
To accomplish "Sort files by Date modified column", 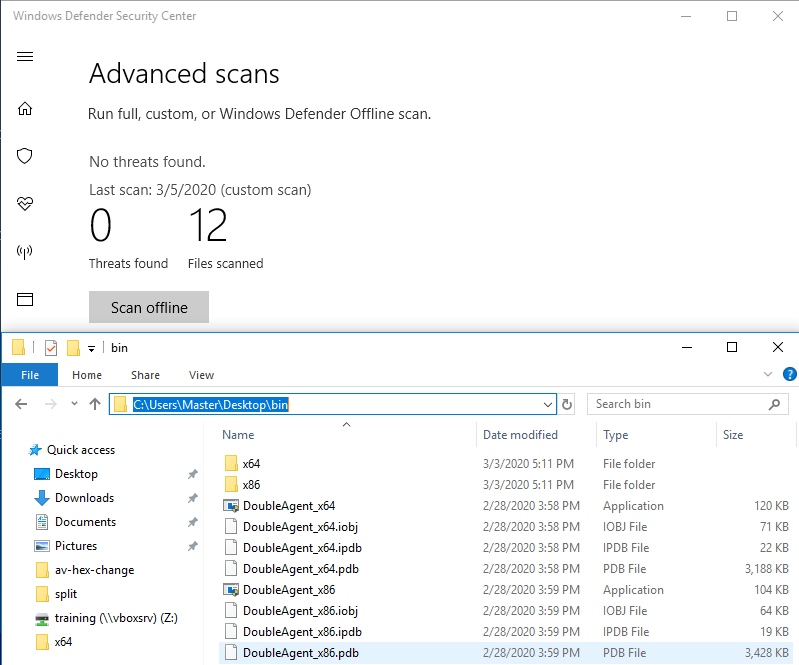I will [x=520, y=435].
